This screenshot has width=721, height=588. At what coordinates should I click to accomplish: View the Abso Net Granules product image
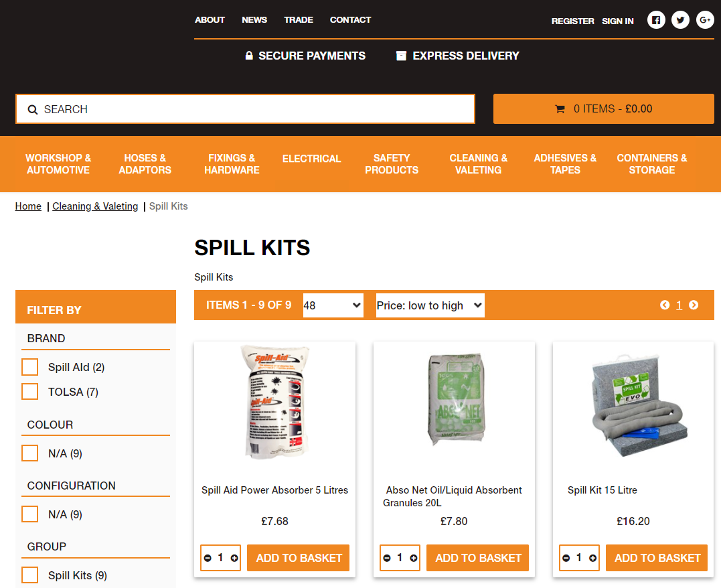point(455,399)
